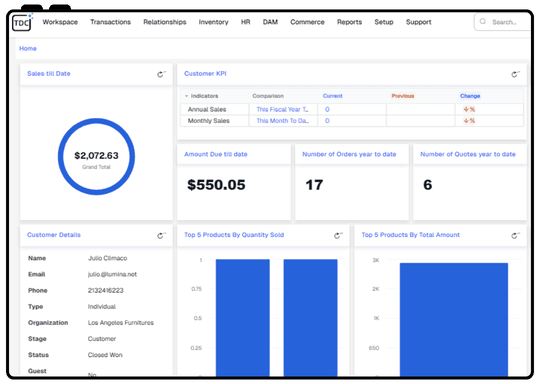Click the Annual Sales indicator row
This screenshot has width=540, height=384.
pyautogui.click(x=352, y=110)
